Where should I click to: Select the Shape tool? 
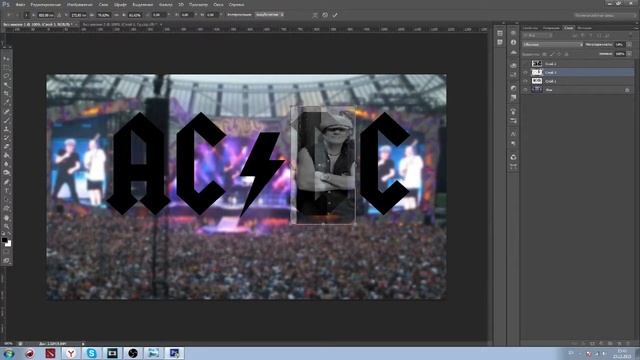6,209
